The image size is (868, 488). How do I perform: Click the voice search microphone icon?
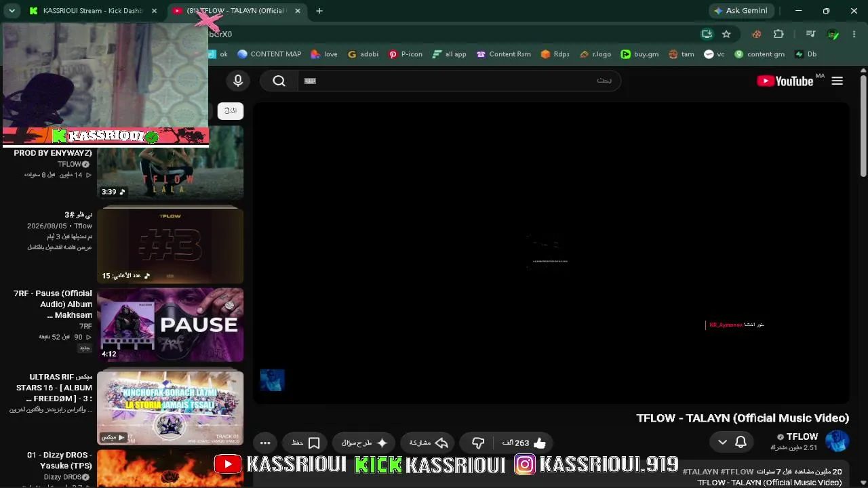click(x=238, y=81)
